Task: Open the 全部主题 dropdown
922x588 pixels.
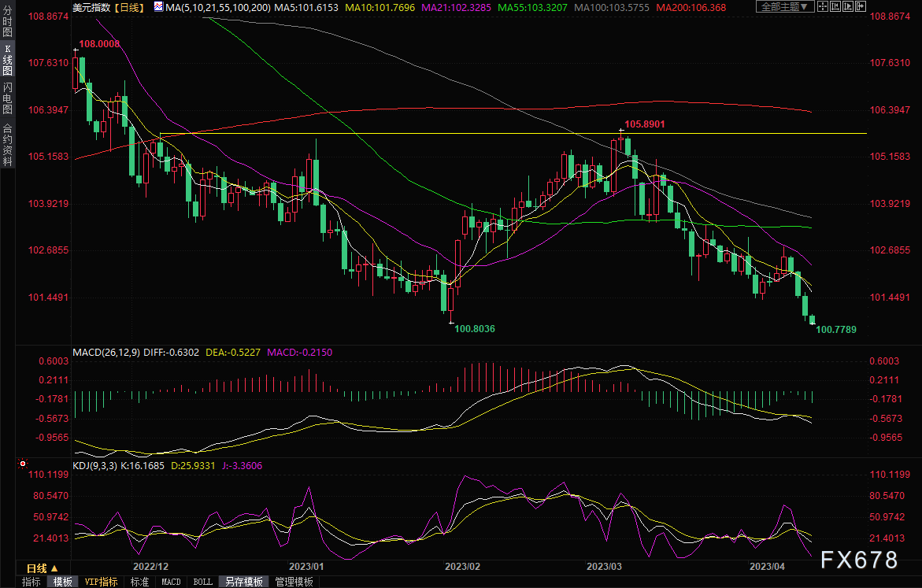Action: (x=785, y=7)
